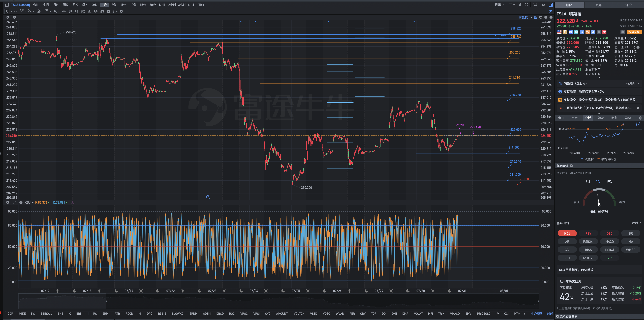Zoom in chart with plus icon

(x=551, y=17)
